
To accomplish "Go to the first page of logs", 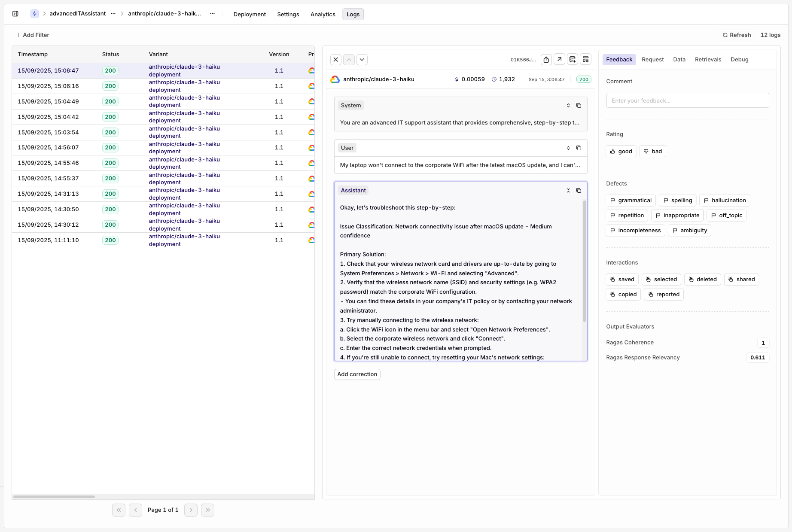I will point(119,510).
